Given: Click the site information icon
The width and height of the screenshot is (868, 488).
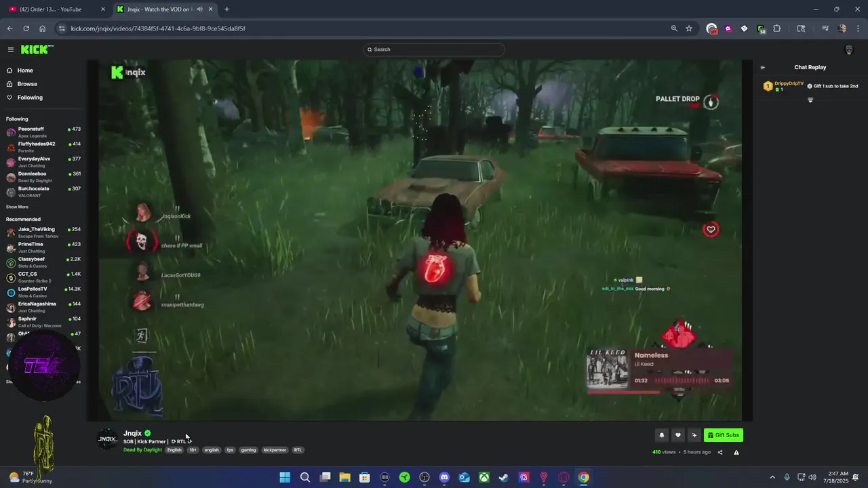Looking at the screenshot, I should pyautogui.click(x=62, y=28).
